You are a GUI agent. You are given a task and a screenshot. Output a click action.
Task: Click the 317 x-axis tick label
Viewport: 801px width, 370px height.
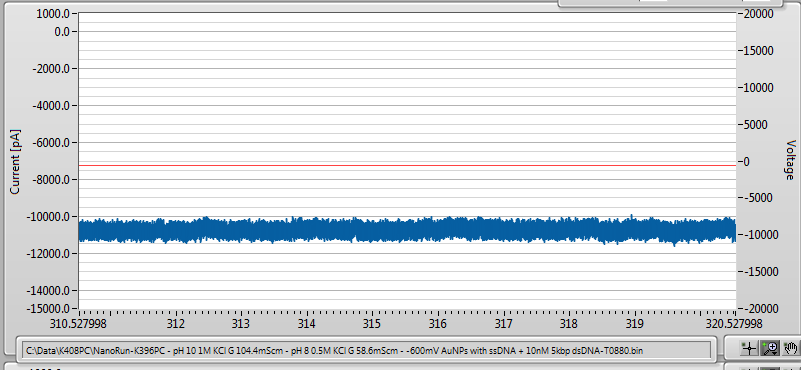coord(504,324)
